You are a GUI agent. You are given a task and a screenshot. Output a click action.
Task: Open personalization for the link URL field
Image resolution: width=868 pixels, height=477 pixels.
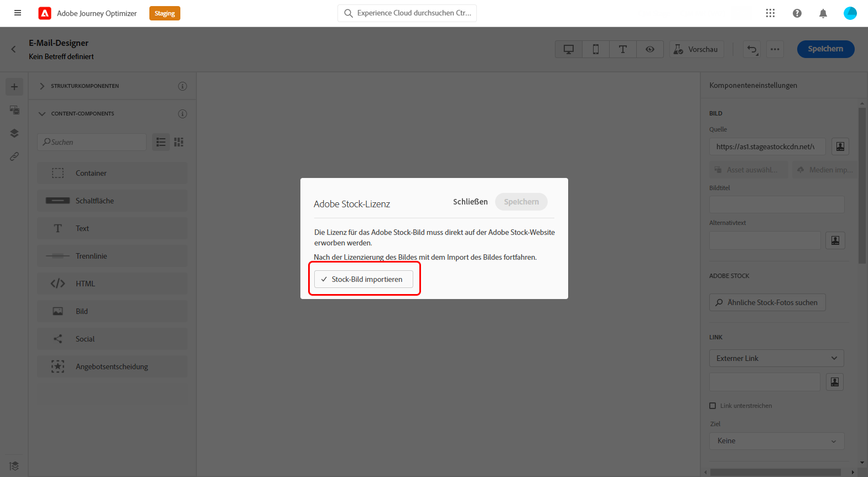click(835, 382)
